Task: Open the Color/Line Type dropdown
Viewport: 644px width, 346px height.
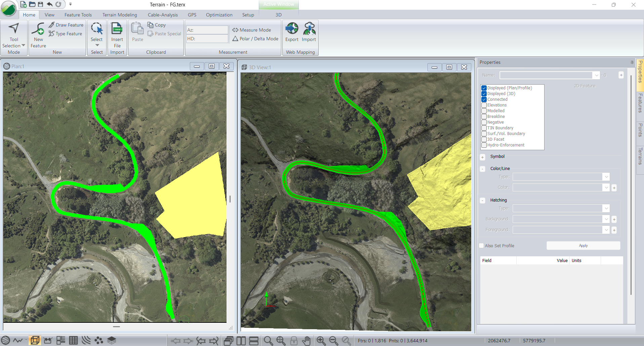Action: click(x=606, y=177)
